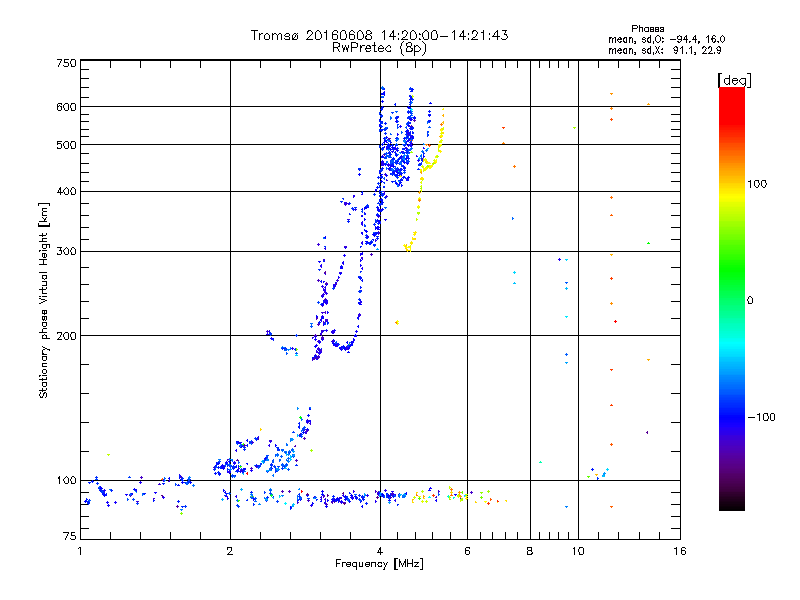Click the y-axis tick label "400"

click(x=67, y=192)
